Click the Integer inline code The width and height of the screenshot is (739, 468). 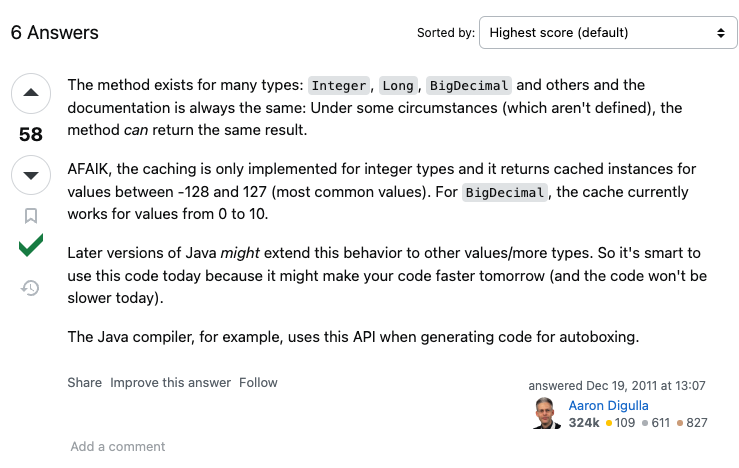338,86
